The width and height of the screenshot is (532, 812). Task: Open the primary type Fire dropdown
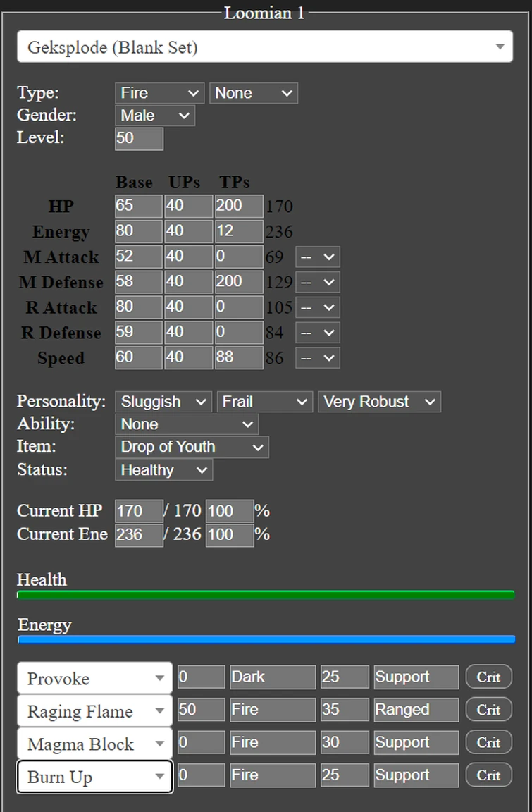[160, 93]
